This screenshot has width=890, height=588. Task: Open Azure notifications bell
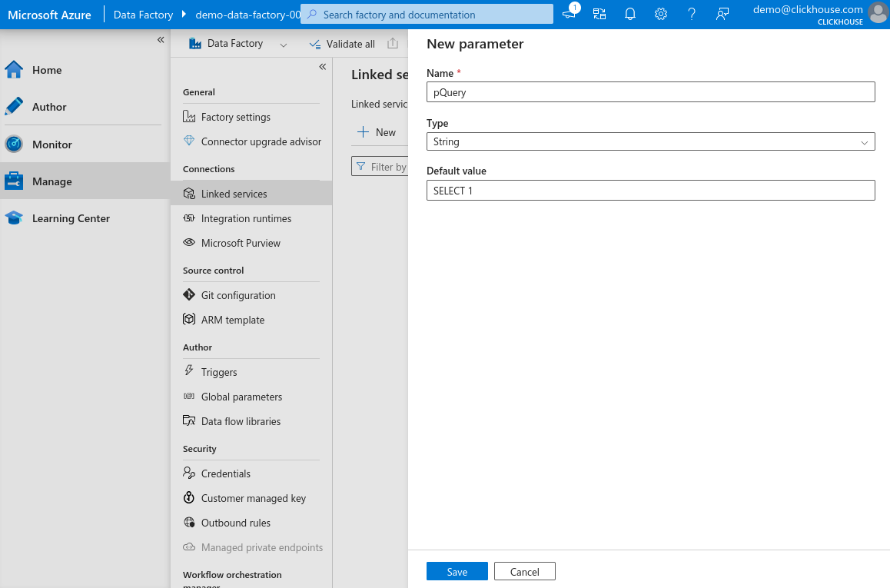(x=630, y=14)
